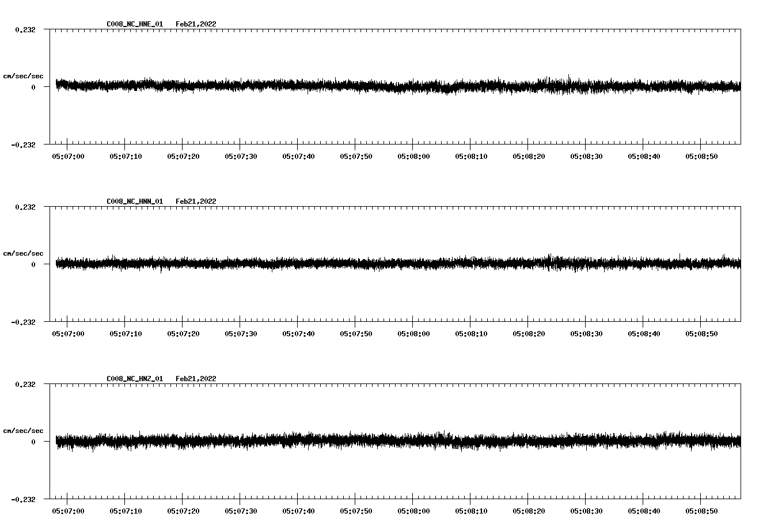The image size is (782, 532).
Task: Click the cm/sec/sec unit label on HNE plot
Action: [23, 76]
